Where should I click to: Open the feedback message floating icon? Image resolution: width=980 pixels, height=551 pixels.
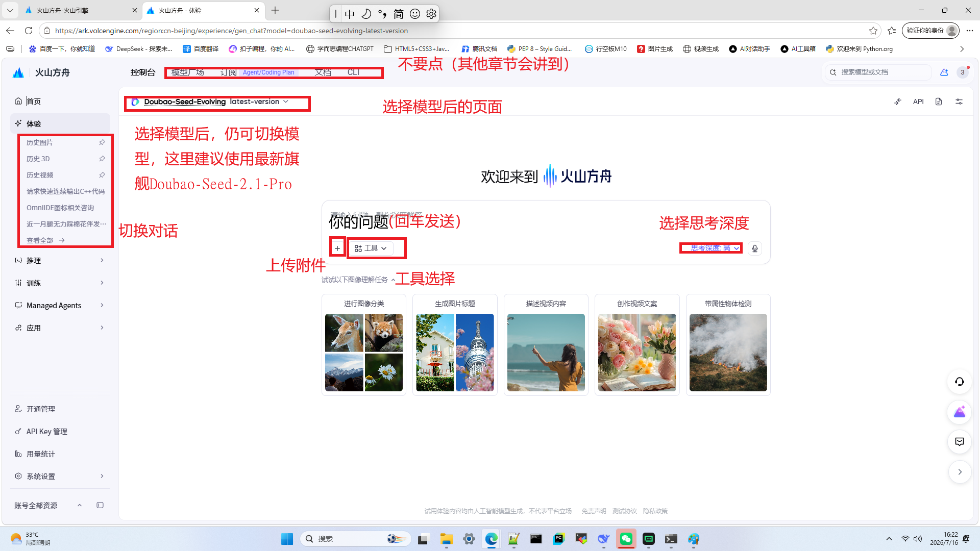960,442
